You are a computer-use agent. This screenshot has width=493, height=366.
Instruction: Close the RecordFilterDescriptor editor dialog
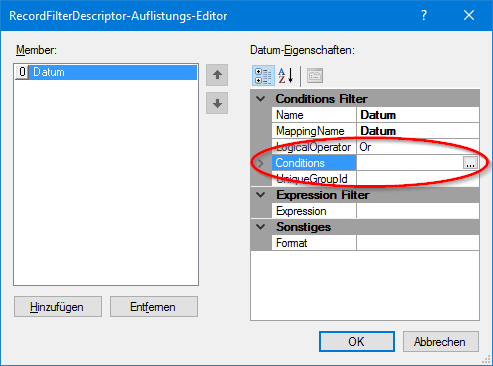coord(469,15)
